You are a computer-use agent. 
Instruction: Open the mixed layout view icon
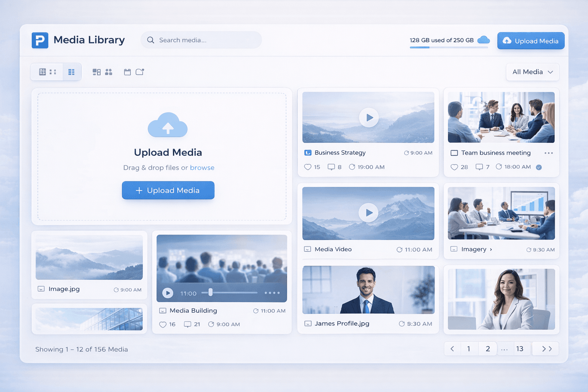point(96,72)
